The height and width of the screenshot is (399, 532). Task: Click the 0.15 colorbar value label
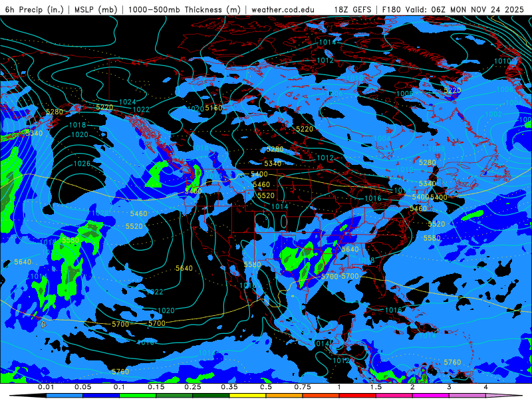click(156, 387)
